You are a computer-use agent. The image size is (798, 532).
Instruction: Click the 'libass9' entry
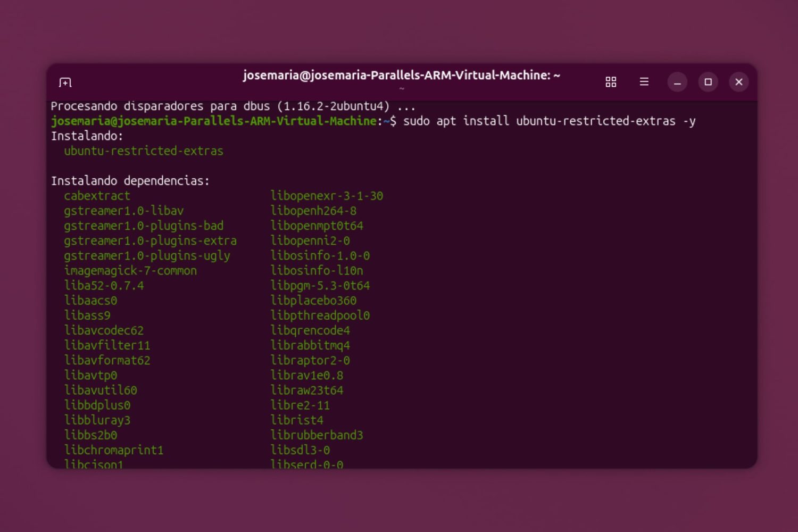87,315
